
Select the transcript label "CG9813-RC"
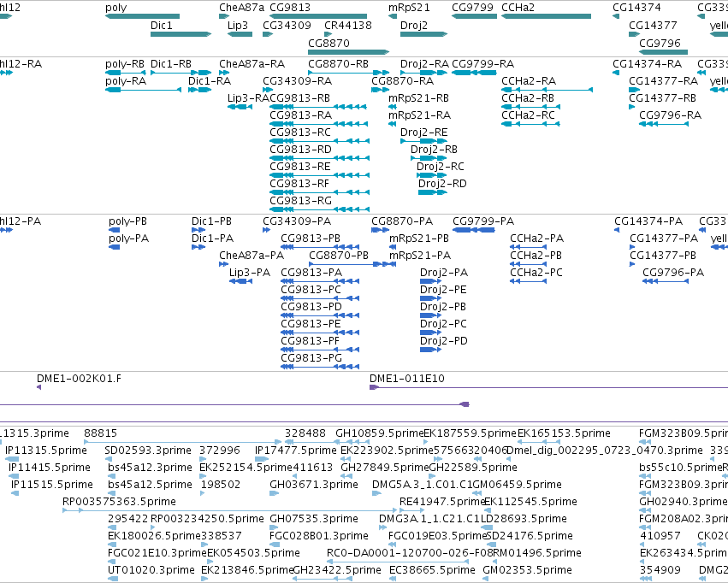coord(300,132)
